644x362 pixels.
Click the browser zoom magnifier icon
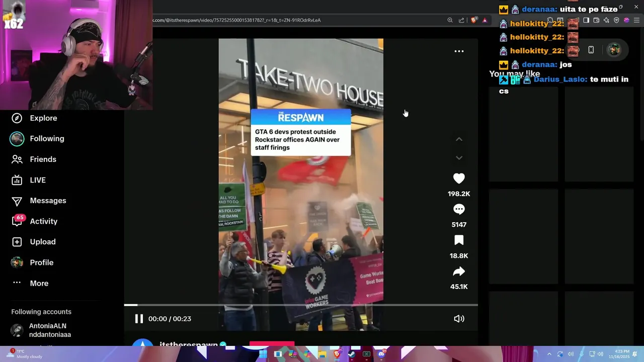pos(450,20)
